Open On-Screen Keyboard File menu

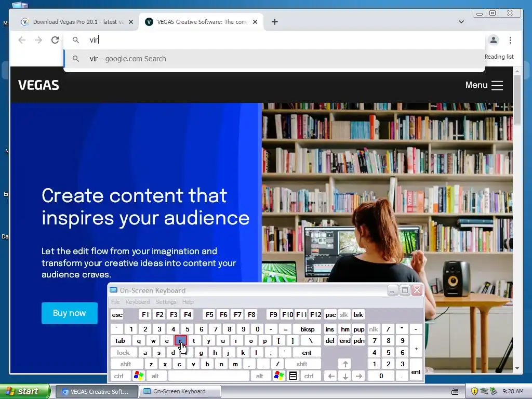(x=115, y=302)
